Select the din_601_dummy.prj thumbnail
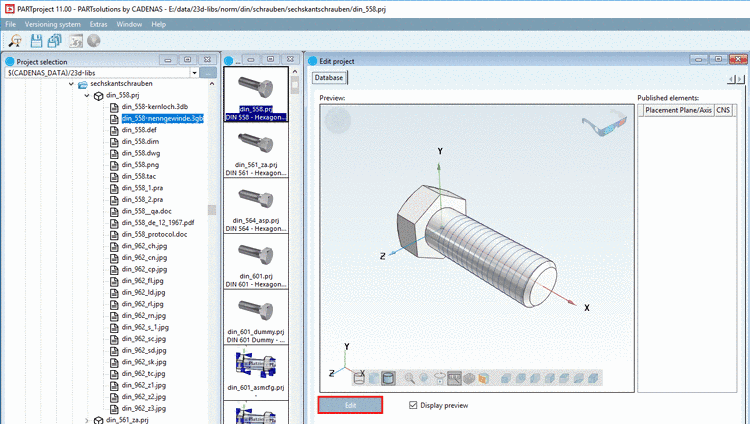The width and height of the screenshot is (750, 424). click(x=256, y=317)
